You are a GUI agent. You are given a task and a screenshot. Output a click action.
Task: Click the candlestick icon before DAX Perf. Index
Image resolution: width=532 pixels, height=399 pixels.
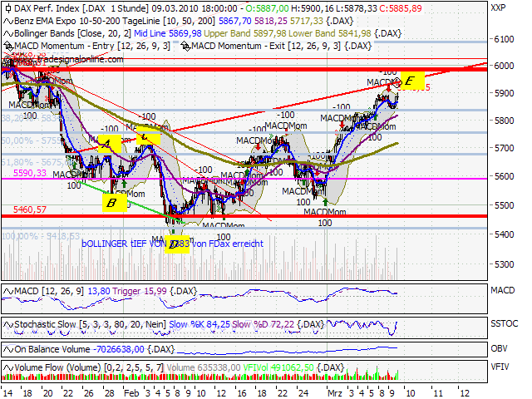pos(7,8)
